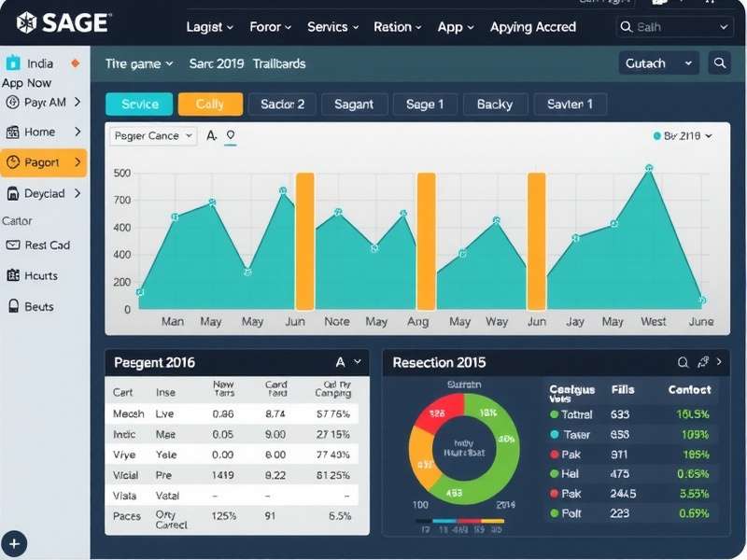Toggle the Sactor 2 filter
This screenshot has height=560, width=747.
(282, 104)
